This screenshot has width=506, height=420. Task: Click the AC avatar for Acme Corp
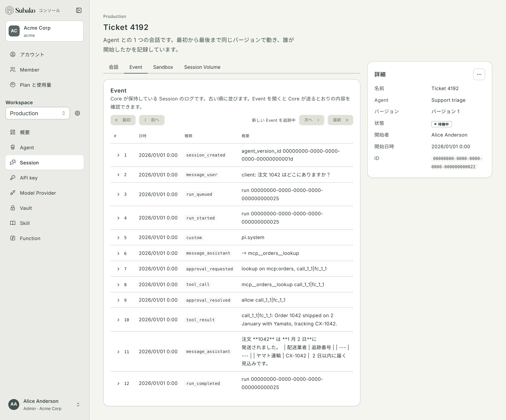pyautogui.click(x=14, y=31)
